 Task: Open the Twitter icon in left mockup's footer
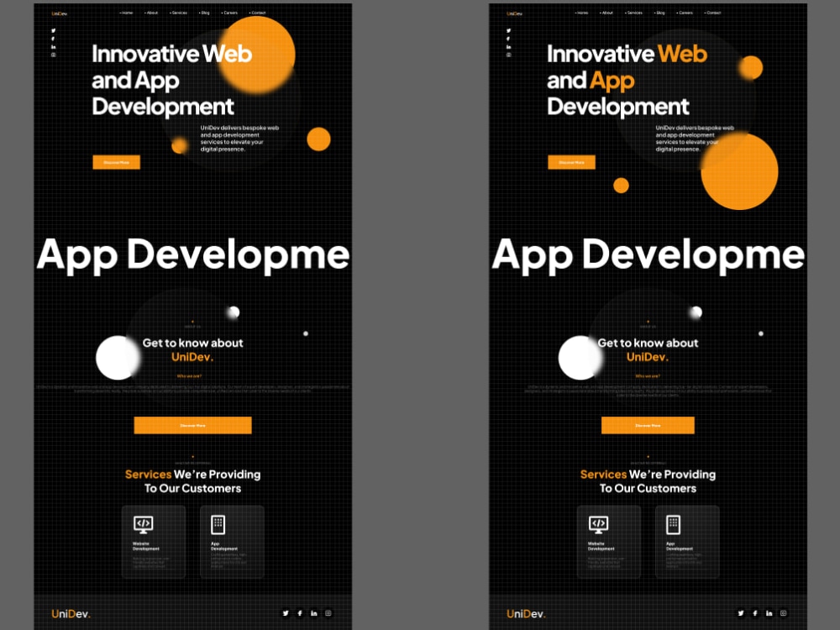286,613
